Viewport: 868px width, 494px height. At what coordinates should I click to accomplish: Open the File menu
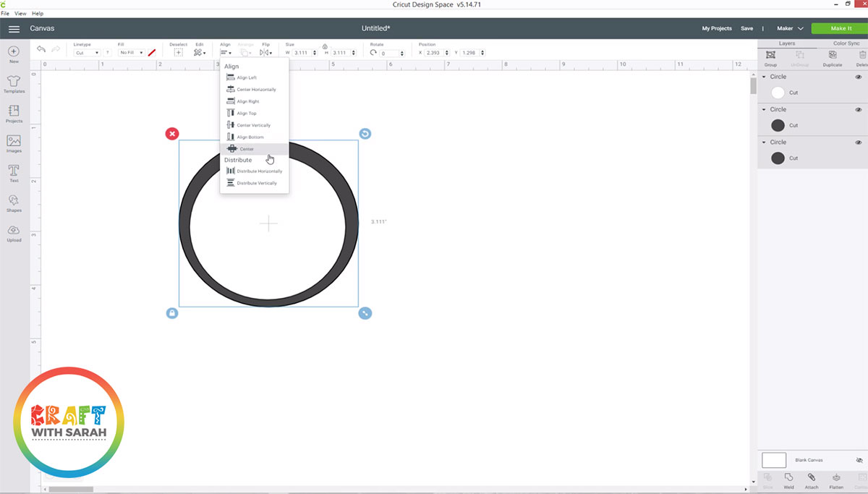[5, 14]
